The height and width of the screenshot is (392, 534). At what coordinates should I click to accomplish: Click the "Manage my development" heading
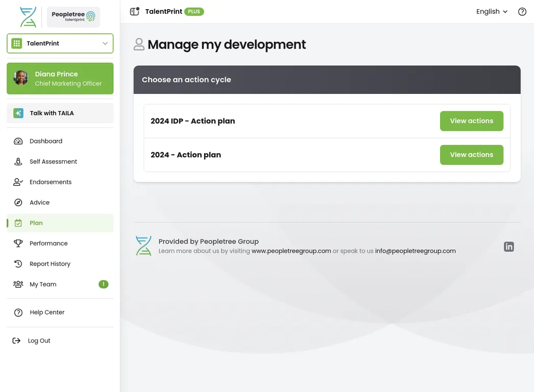point(227,44)
